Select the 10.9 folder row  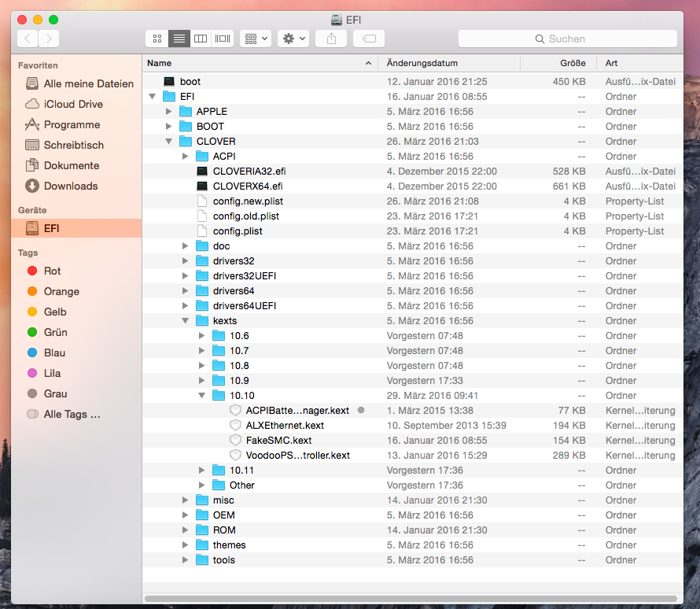coord(413,380)
